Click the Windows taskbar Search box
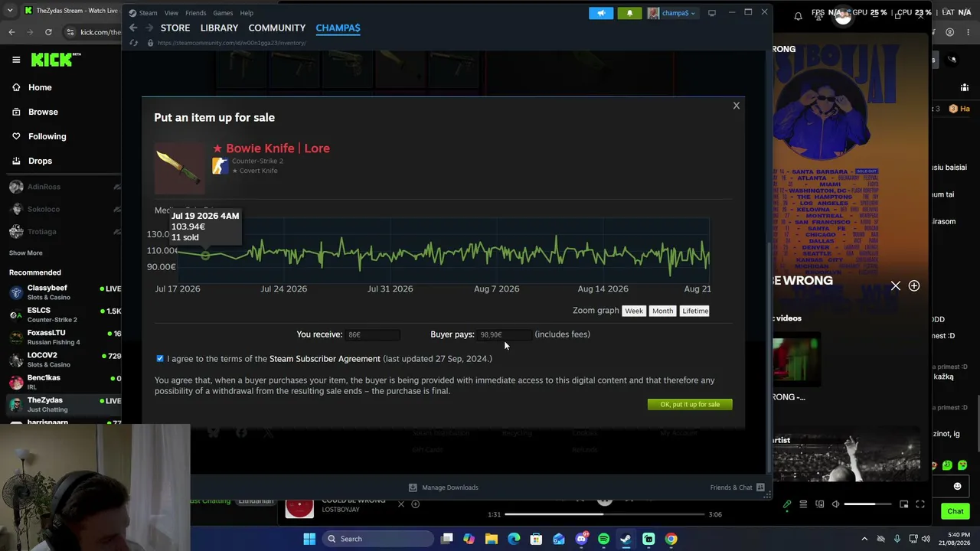Viewport: 980px width, 551px height. click(x=377, y=539)
